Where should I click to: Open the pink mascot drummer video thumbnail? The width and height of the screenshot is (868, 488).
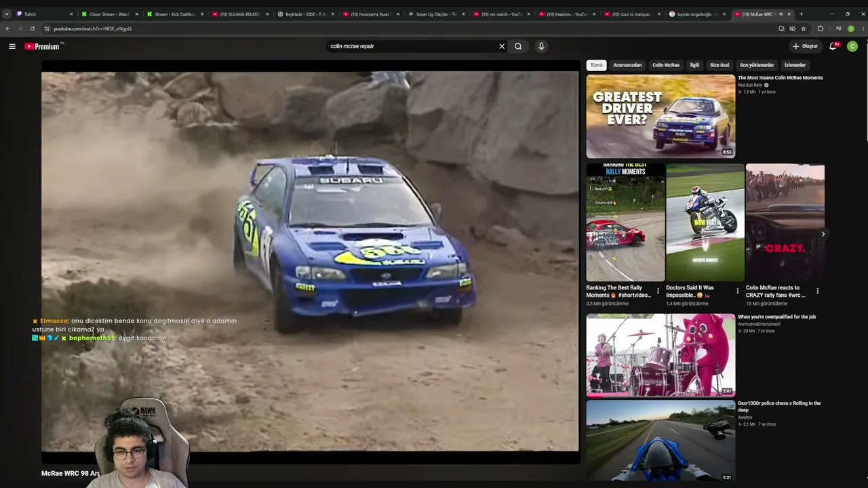[660, 355]
